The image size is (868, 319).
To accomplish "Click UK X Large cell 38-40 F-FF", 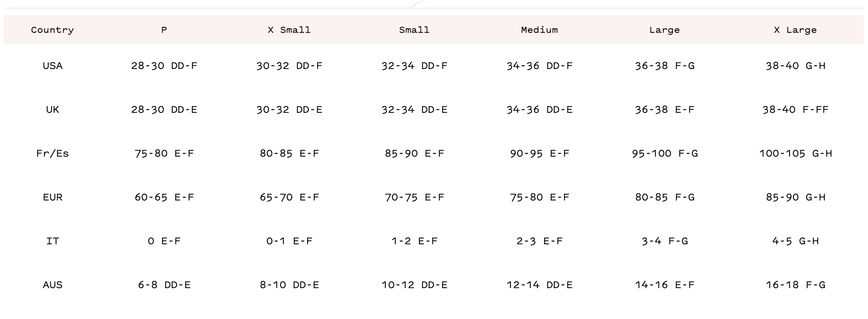I will coord(795,110).
